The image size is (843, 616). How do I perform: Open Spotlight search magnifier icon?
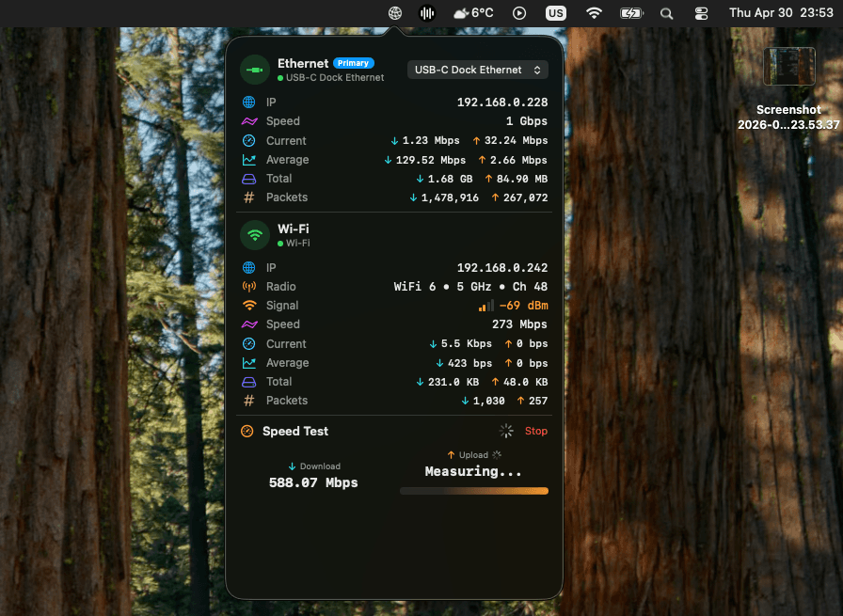[667, 13]
